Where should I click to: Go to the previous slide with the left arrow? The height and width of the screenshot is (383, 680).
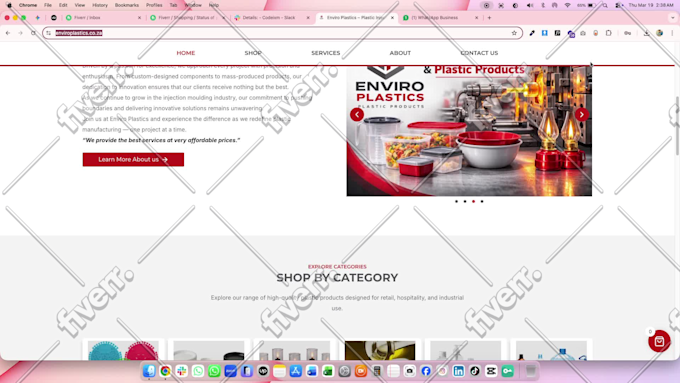[357, 115]
